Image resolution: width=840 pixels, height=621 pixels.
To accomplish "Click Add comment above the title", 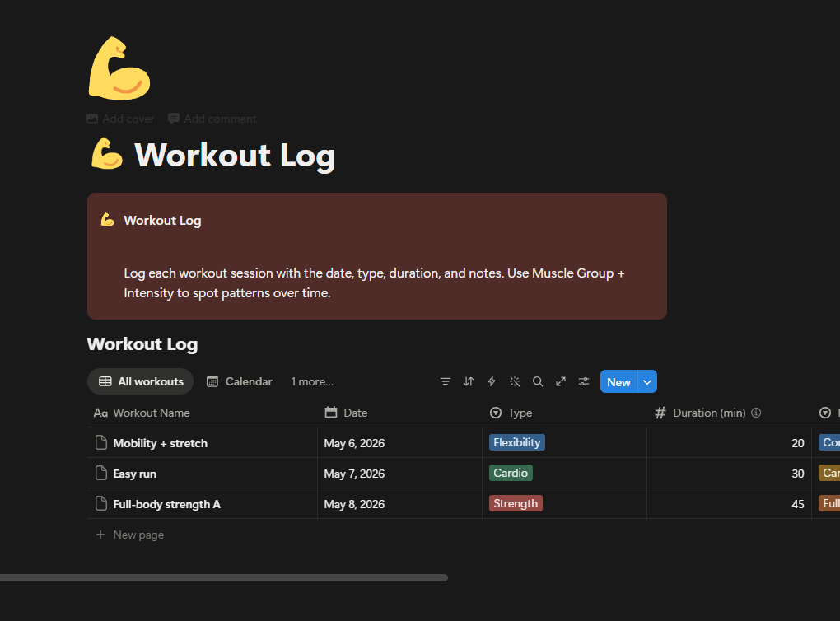I will 212,119.
